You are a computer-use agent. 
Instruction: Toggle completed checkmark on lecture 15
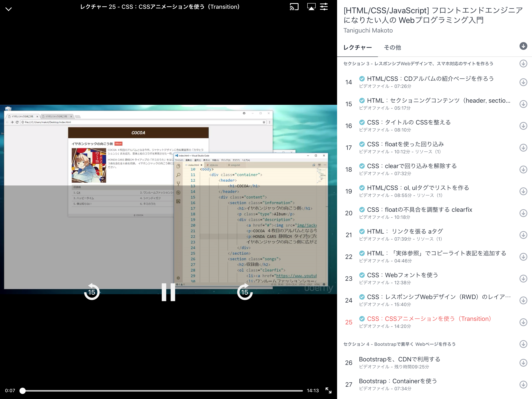point(362,100)
